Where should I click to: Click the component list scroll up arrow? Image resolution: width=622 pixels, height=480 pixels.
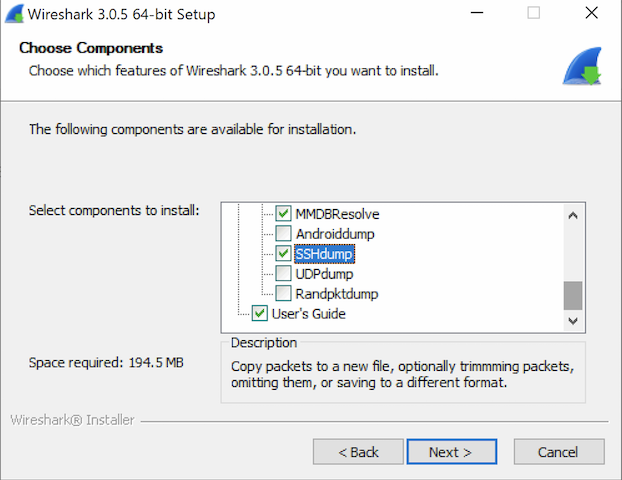(x=573, y=215)
